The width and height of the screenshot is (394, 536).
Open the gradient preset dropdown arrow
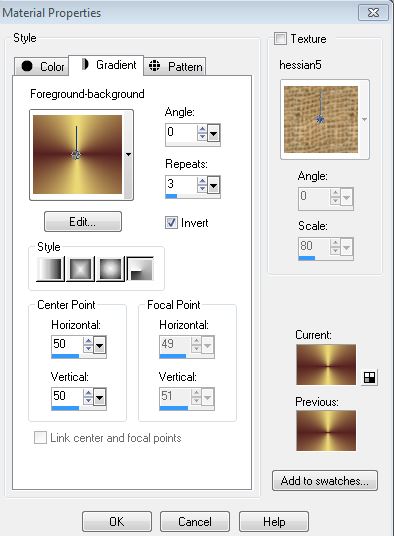[128, 155]
